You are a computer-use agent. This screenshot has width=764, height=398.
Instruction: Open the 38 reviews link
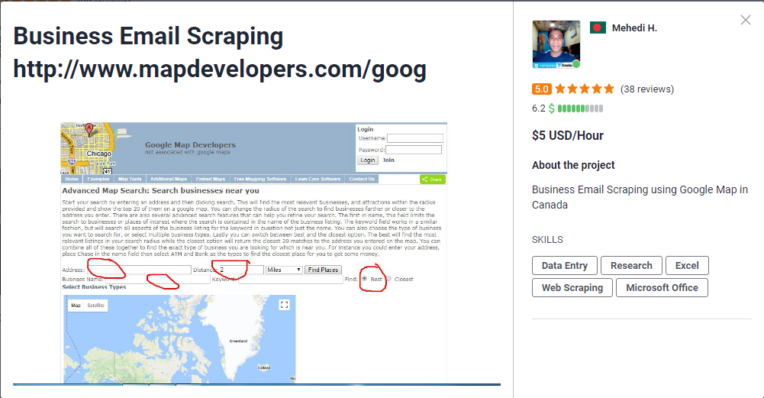click(647, 89)
